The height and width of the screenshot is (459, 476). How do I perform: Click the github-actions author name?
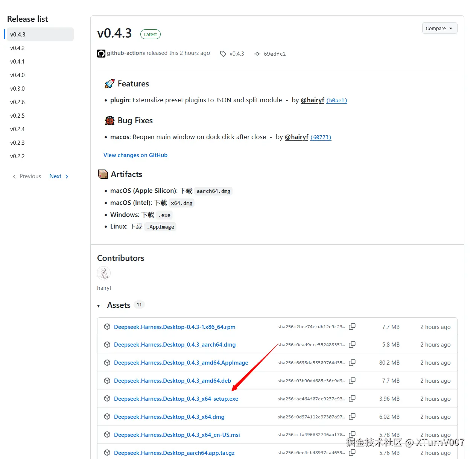126,53
